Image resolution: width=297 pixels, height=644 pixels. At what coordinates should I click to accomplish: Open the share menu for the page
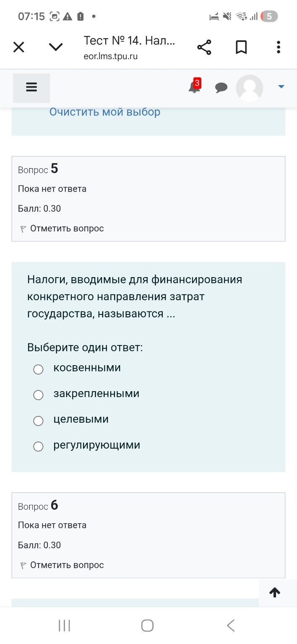[x=204, y=47]
